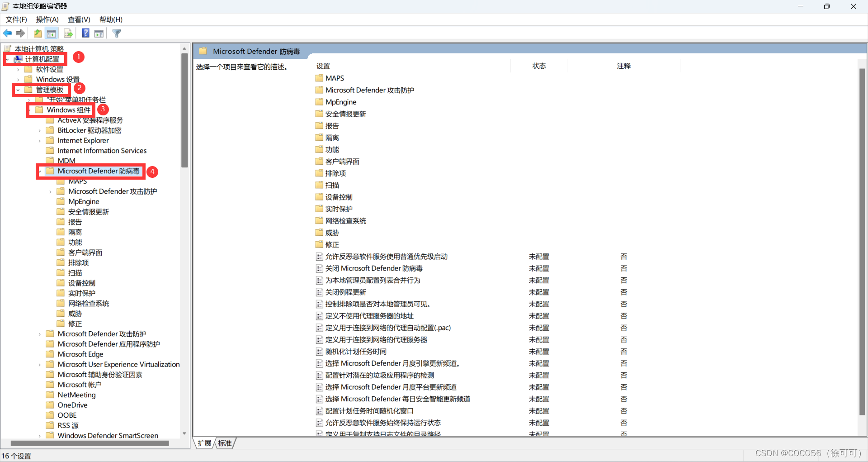Open the 帮助(H) menu

[x=111, y=19]
